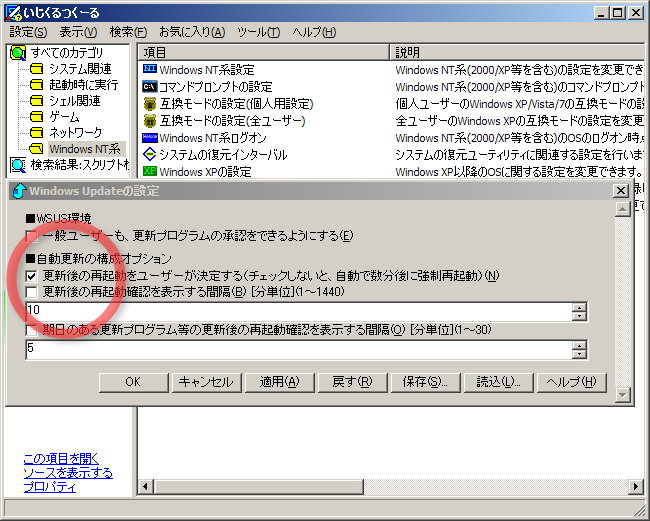The width and height of the screenshot is (650, 521).
Task: Enable 一般ユーザーも更新プログラムの承認 checkbox
Action: 32,236
